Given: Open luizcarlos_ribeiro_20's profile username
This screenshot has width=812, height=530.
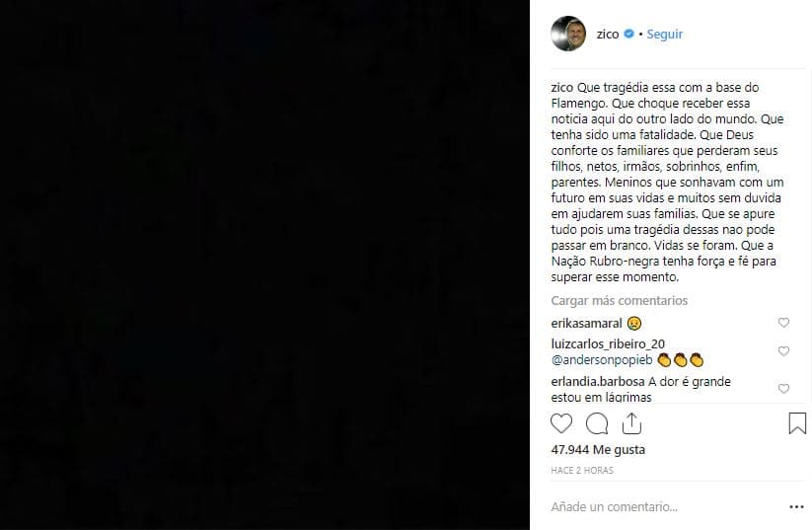Looking at the screenshot, I should [x=608, y=344].
